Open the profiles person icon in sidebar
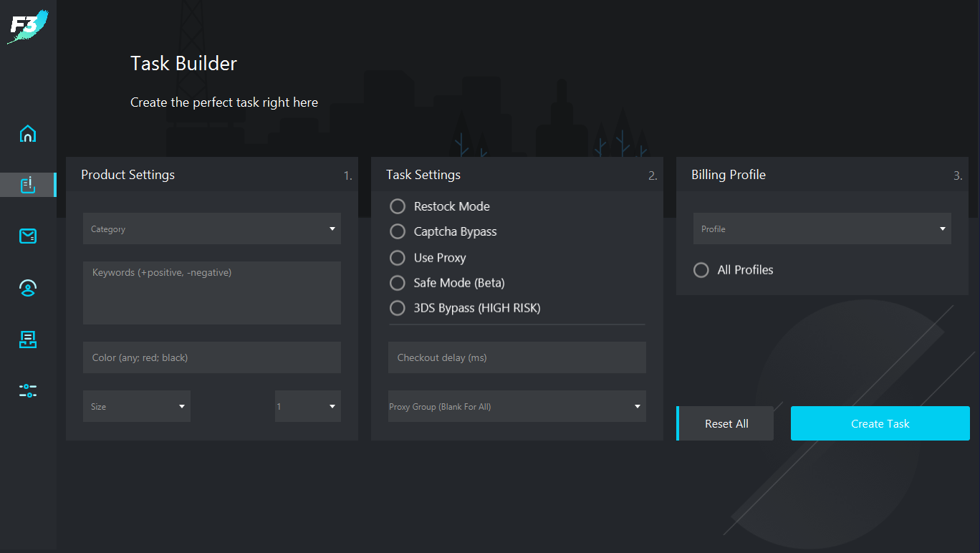 pyautogui.click(x=28, y=288)
